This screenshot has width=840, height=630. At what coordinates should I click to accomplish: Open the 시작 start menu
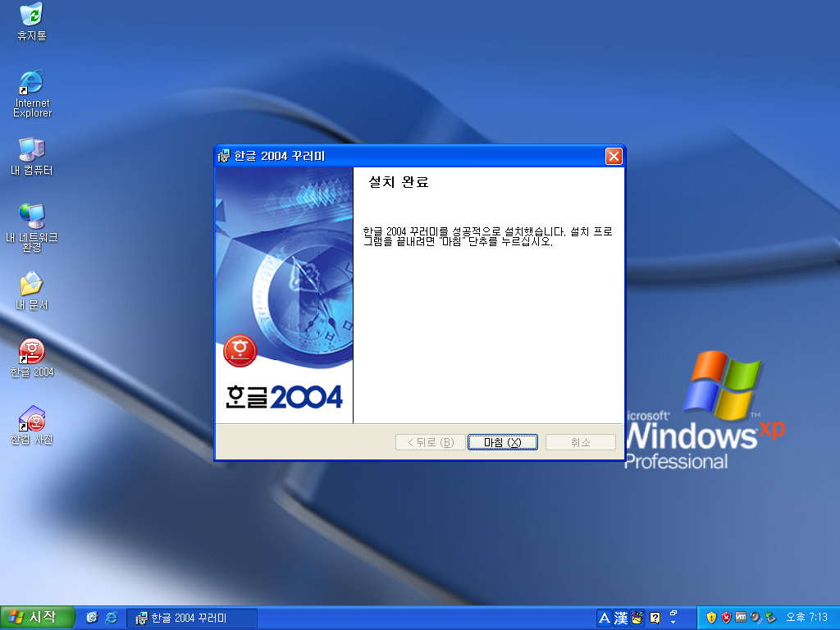point(37,618)
